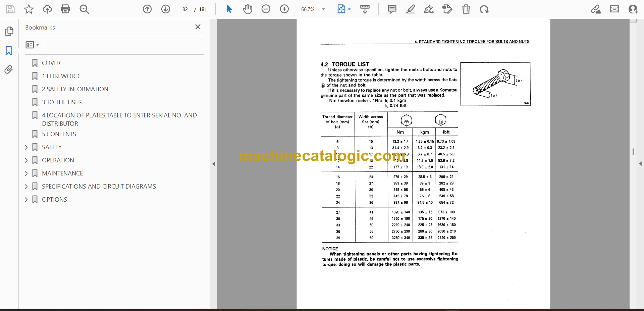The image size is (644, 311).
Task: Open the 2.SAFETY INFORMATION bookmark
Action: 75,89
